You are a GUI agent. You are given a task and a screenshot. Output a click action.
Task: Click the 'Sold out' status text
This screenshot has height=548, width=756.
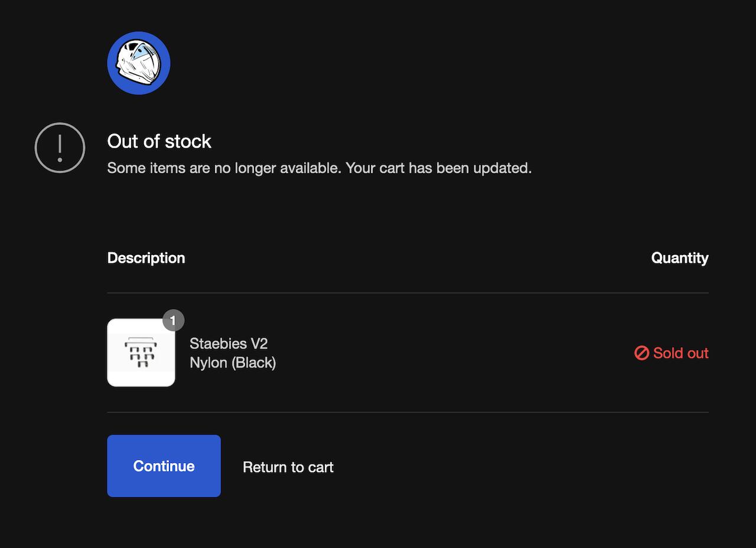coord(680,353)
